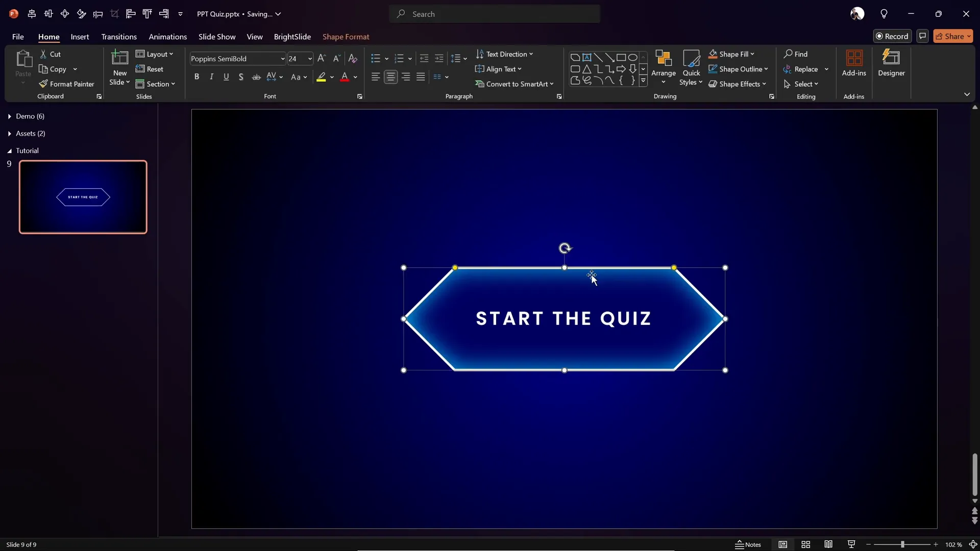The image size is (980, 551).
Task: Switch to the BrightSlide tab
Action: (292, 37)
